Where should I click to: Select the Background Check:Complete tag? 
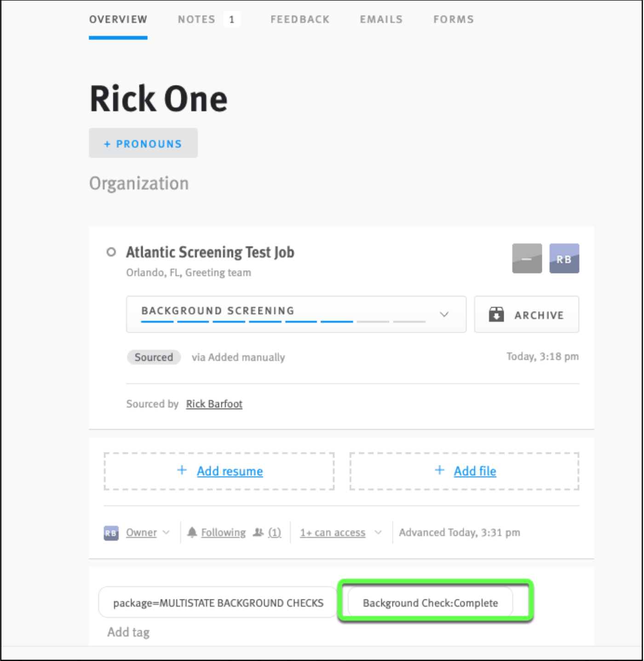pyautogui.click(x=430, y=603)
